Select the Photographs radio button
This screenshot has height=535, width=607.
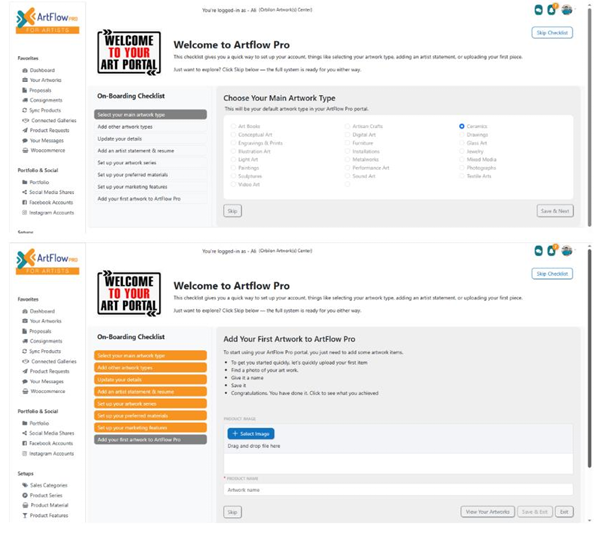461,169
